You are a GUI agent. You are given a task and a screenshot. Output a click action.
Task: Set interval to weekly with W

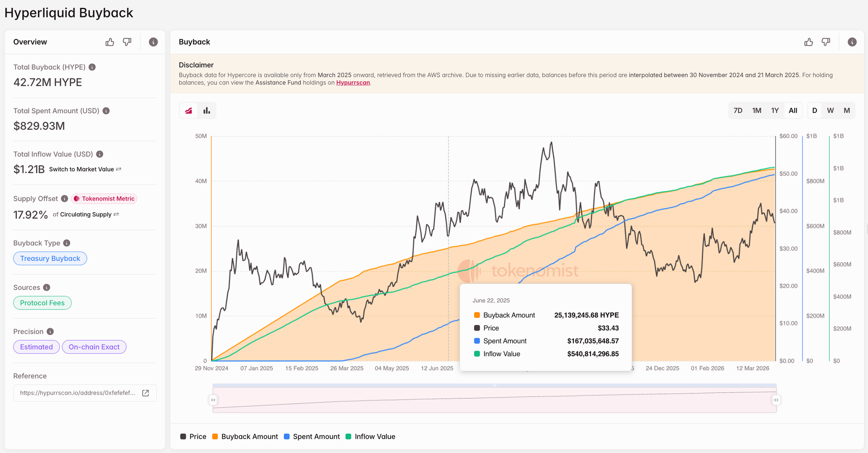[830, 111]
